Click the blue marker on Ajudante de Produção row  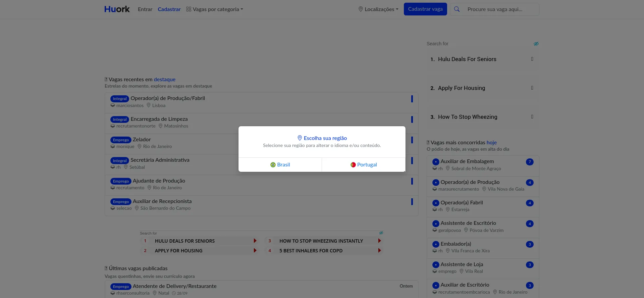click(412, 181)
